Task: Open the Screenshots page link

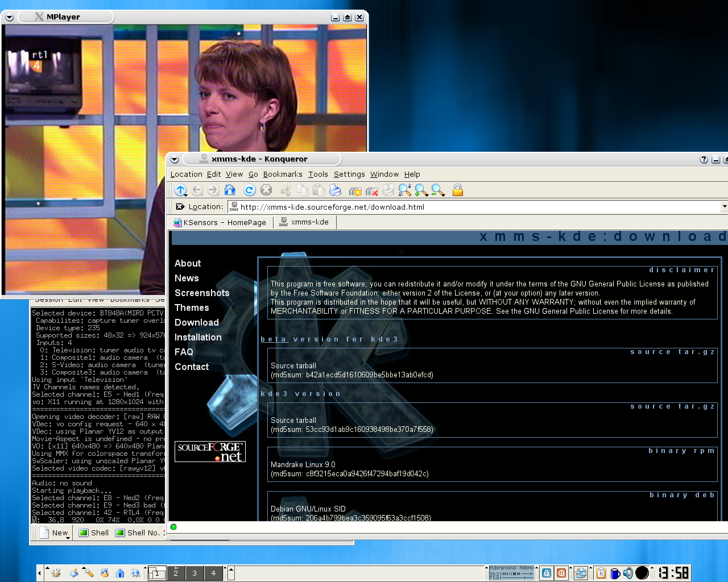Action: click(202, 293)
